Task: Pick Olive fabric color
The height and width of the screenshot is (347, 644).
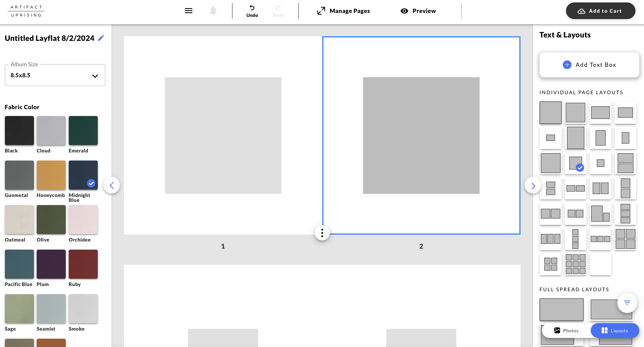Action: [x=51, y=220]
